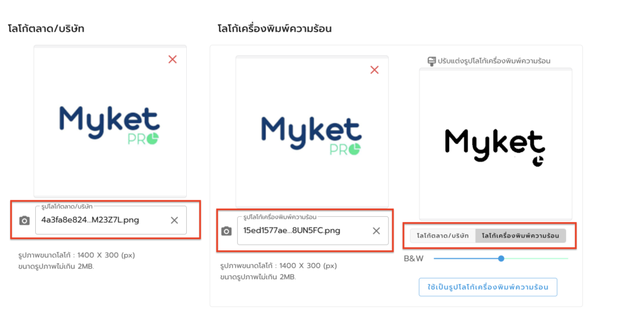Click the ปรับแต่งรูปโลโก้เครื่องพิมพ์ความร้อน label
Screen dimensions: 644x315
(494, 61)
